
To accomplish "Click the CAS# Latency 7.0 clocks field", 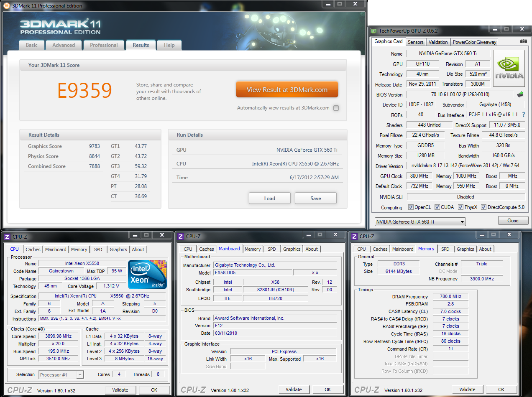I will pyautogui.click(x=450, y=311).
